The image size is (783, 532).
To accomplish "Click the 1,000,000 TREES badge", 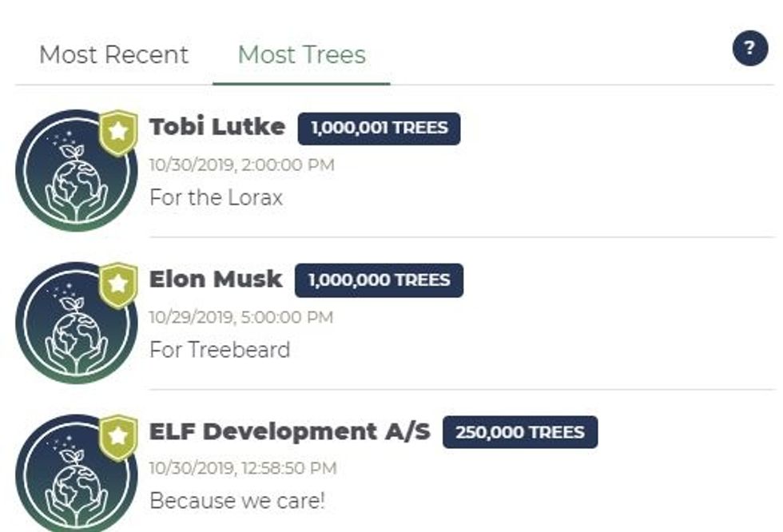I will pyautogui.click(x=379, y=280).
